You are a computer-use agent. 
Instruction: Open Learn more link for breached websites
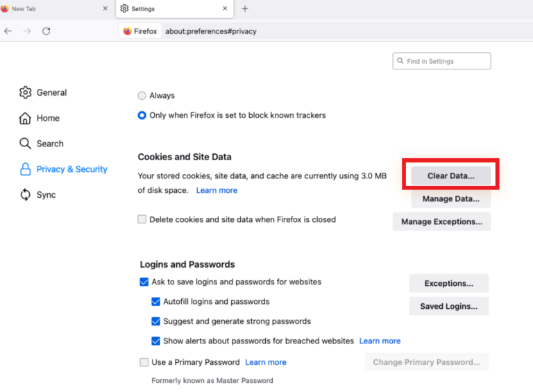click(380, 341)
